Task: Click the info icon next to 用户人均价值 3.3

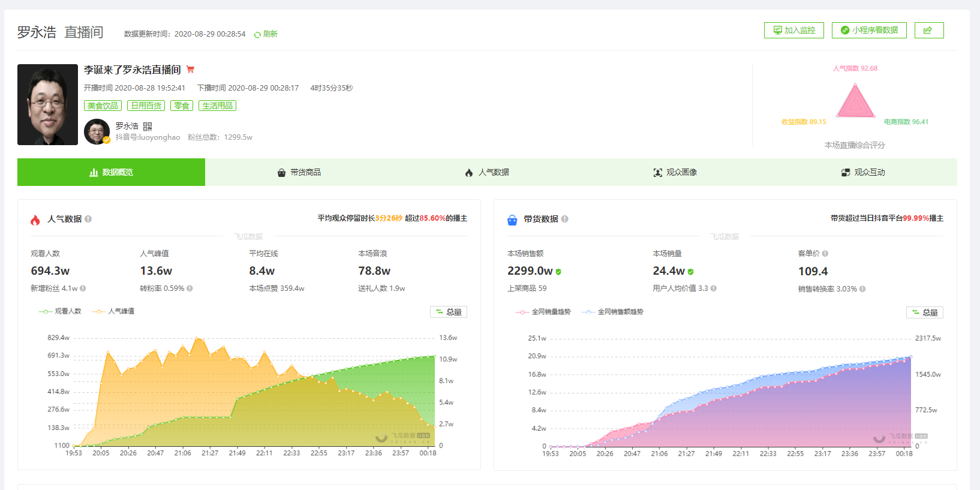Action: click(714, 288)
